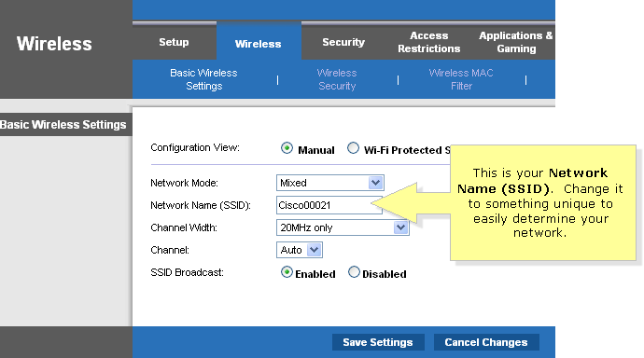Go to the Security tab
Viewport: 644px width, 358px height.
343,42
